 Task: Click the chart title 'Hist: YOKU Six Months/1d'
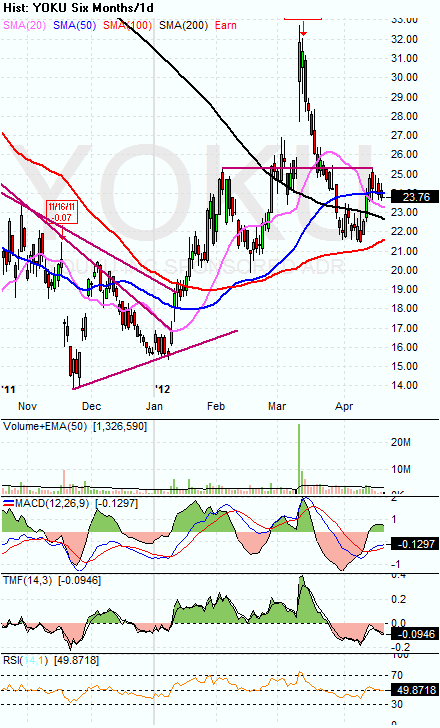[x=78, y=8]
